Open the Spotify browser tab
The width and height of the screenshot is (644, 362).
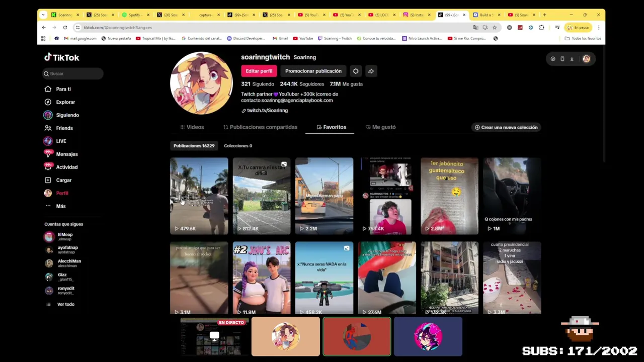coord(134,15)
